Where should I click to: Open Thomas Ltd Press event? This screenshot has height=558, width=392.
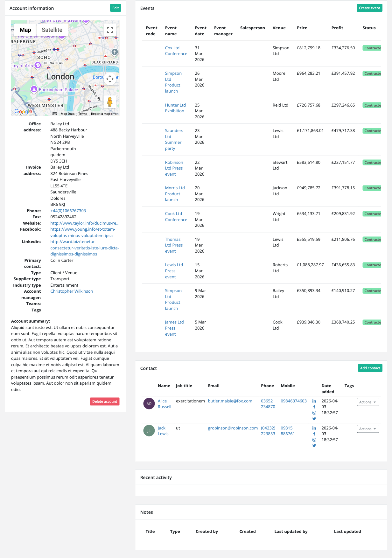(174, 245)
